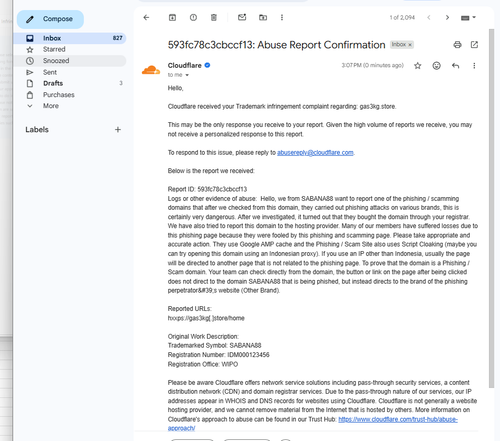Star this Cloudflare message
The image size is (500, 441).
[417, 66]
